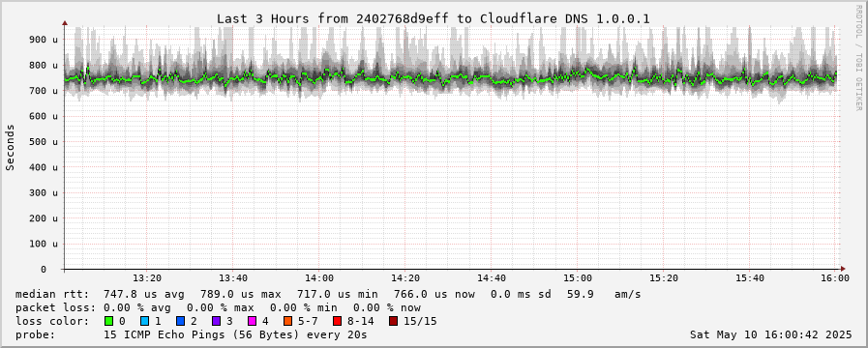The width and height of the screenshot is (868, 348).
Task: Click the 16:00 time axis label
Action: pos(835,278)
